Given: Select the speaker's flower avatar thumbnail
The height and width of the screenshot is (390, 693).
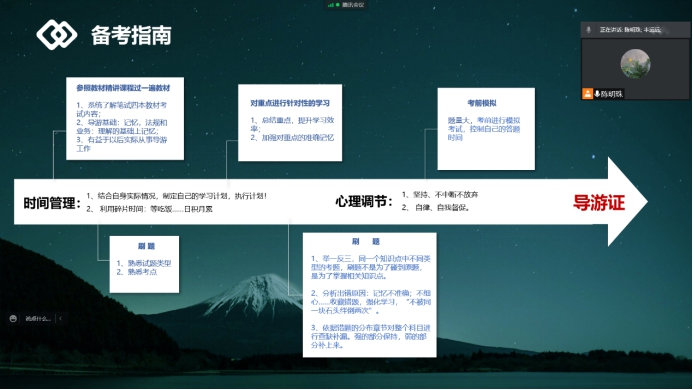Looking at the screenshot, I should pyautogui.click(x=635, y=64).
